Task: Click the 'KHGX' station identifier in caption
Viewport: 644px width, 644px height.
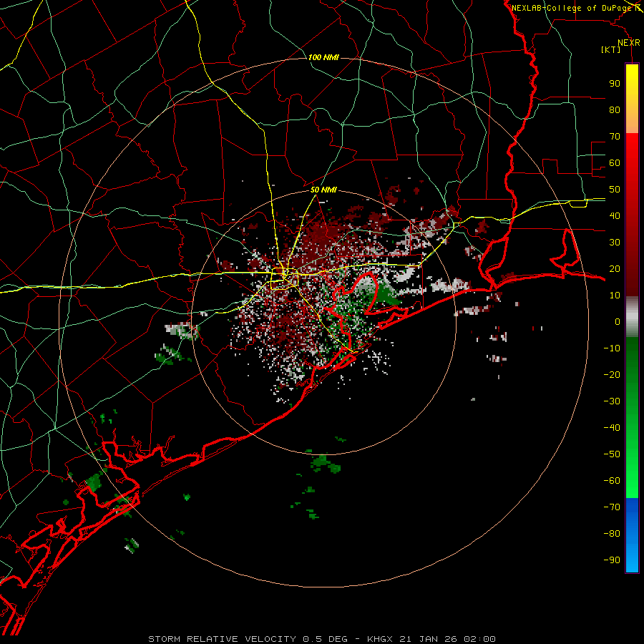Action: click(x=380, y=639)
